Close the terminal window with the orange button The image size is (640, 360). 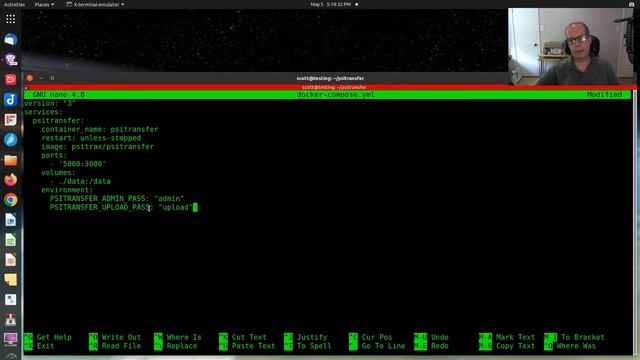point(30,78)
